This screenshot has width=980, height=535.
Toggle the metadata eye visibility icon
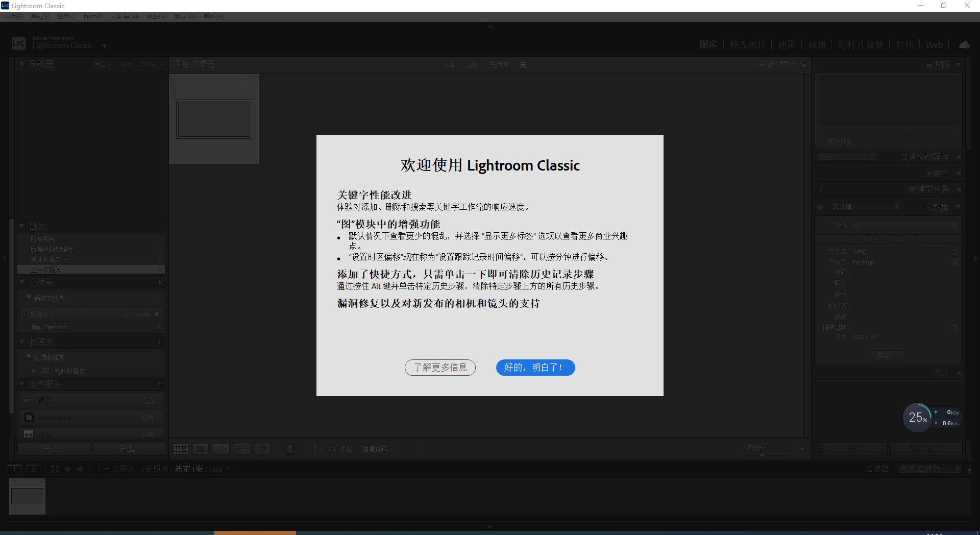tap(820, 207)
